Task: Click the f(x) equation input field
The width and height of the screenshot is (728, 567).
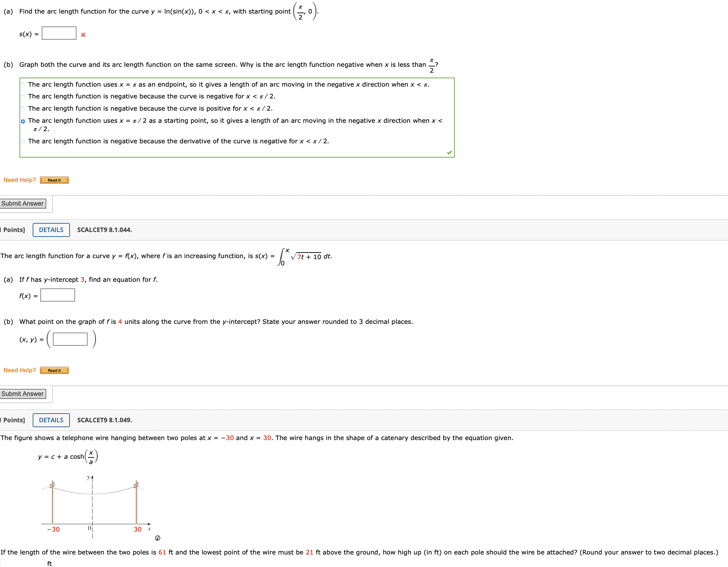Action: (x=57, y=295)
